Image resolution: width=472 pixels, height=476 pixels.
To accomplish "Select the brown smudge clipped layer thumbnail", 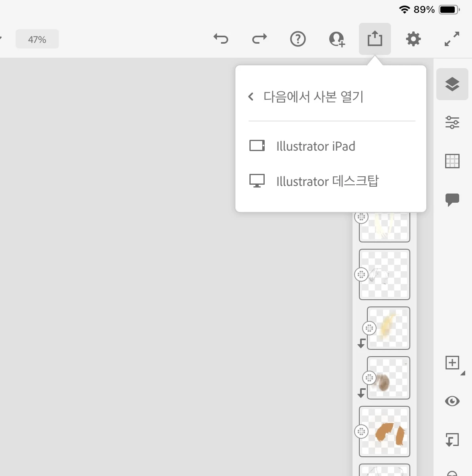I will point(389,378).
